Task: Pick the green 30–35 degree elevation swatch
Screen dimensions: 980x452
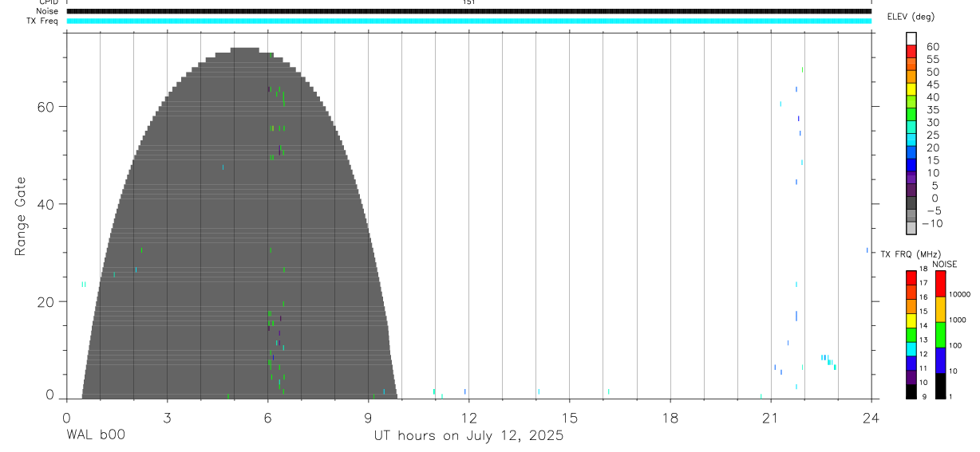Action: [911, 115]
